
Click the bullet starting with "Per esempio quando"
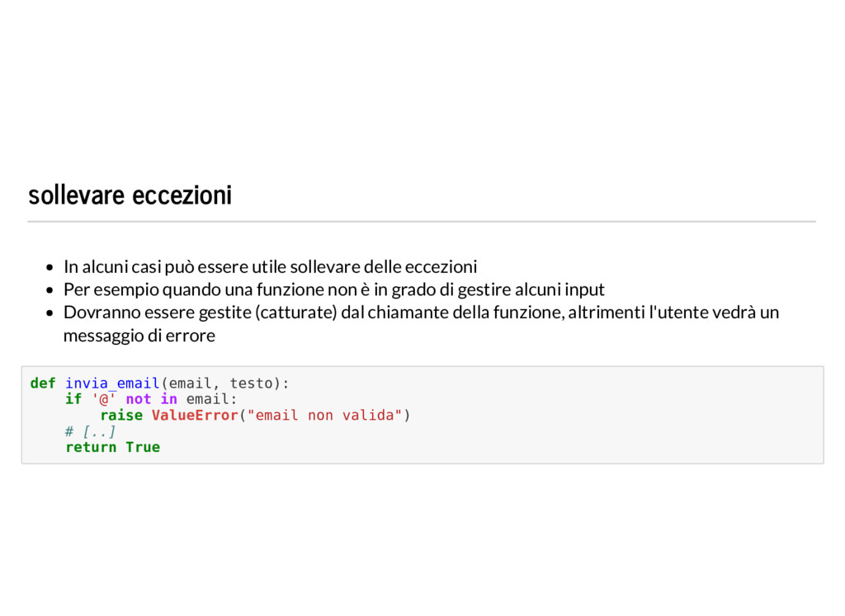[x=334, y=289]
